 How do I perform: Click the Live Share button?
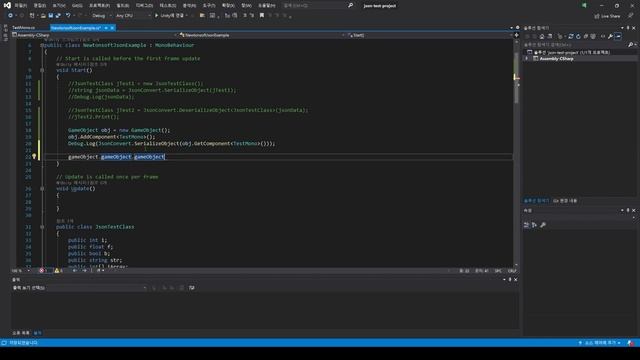pyautogui.click(x=607, y=16)
